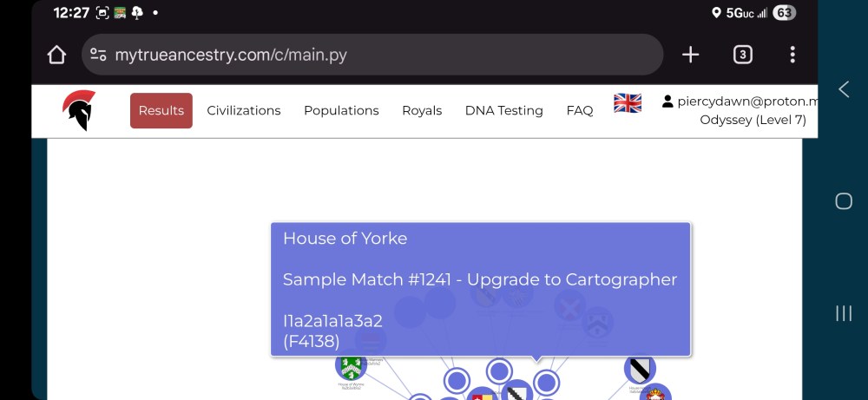
Task: Open the Results tab
Action: coord(161,110)
